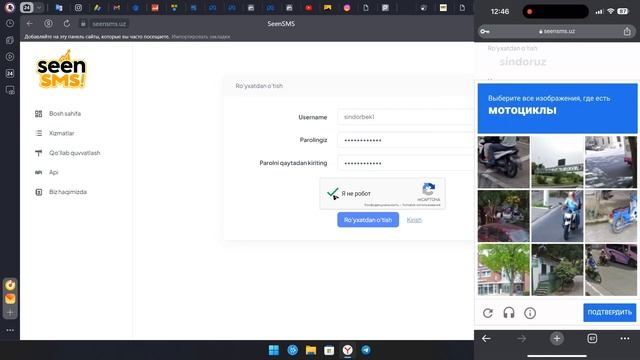Tick the reCAPTCHA 'Я не робот' checkbox

tap(333, 193)
